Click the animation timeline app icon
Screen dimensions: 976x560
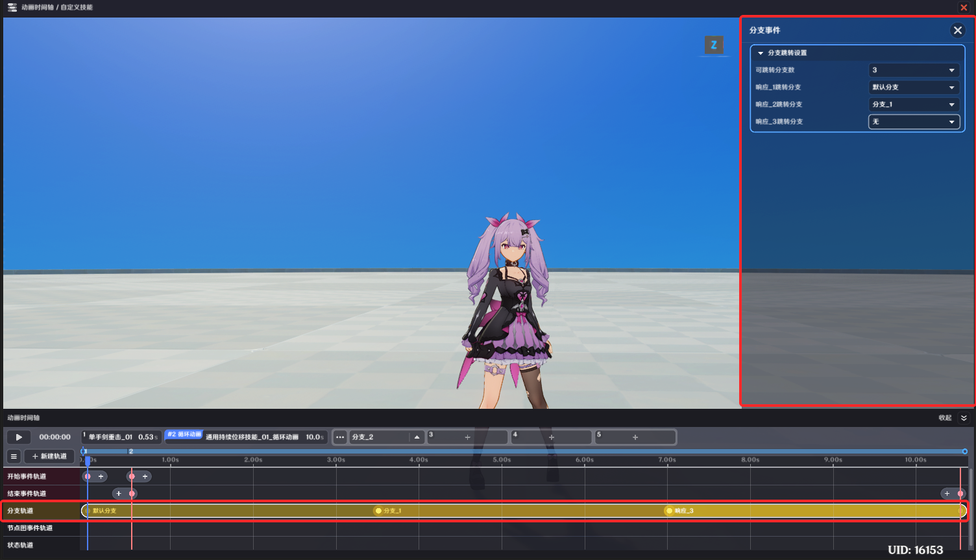pos(12,7)
